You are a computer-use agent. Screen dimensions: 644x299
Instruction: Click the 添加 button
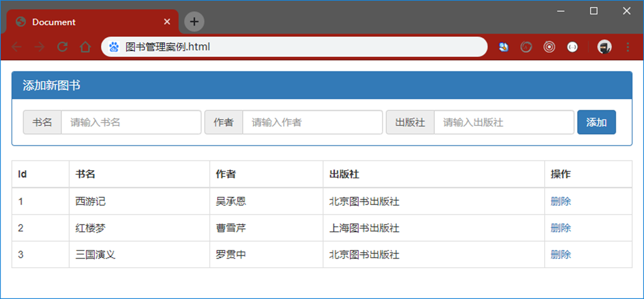(x=597, y=123)
